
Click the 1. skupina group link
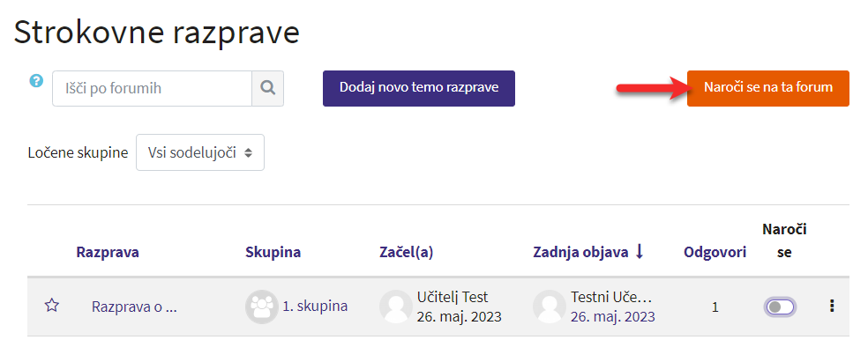(315, 307)
